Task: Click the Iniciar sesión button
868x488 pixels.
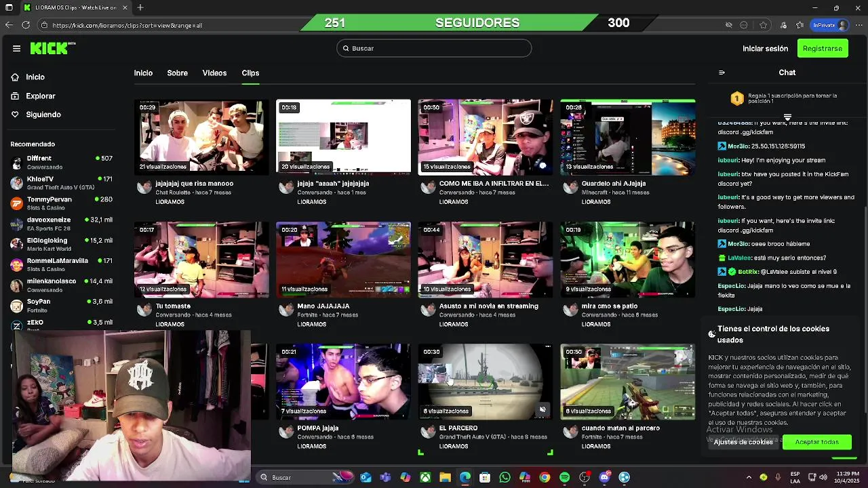Action: point(765,49)
